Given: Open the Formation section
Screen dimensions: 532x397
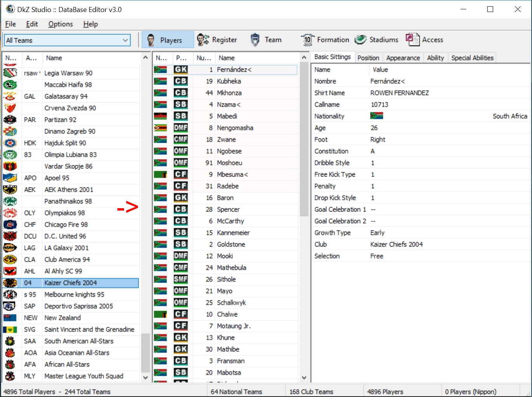Looking at the screenshot, I should (325, 40).
